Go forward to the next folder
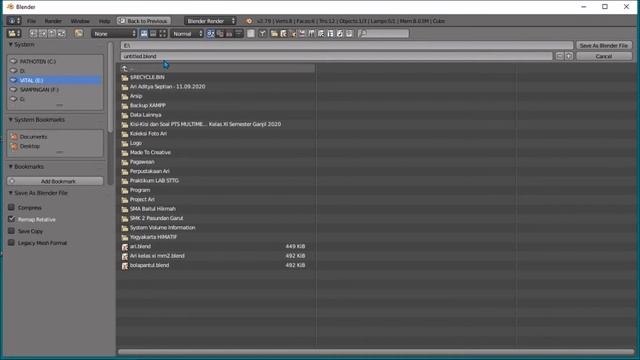The height and width of the screenshot is (360, 640). (x=42, y=33)
